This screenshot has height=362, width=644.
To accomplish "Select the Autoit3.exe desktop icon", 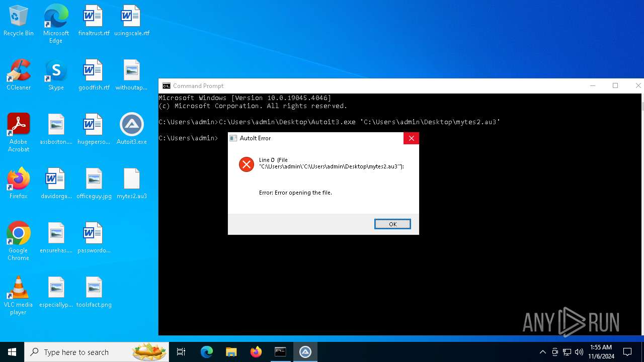I will [x=131, y=129].
